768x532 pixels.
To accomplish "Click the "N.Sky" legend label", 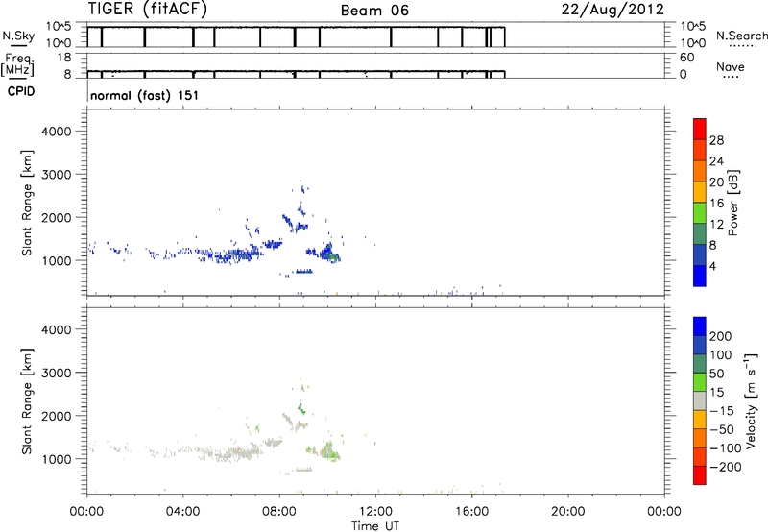I will 18,36.
